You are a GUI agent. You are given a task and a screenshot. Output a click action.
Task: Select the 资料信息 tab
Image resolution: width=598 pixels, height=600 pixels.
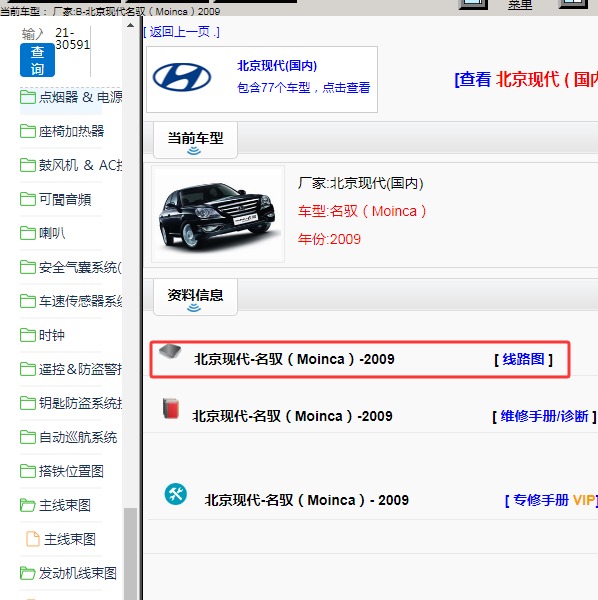[x=196, y=297]
